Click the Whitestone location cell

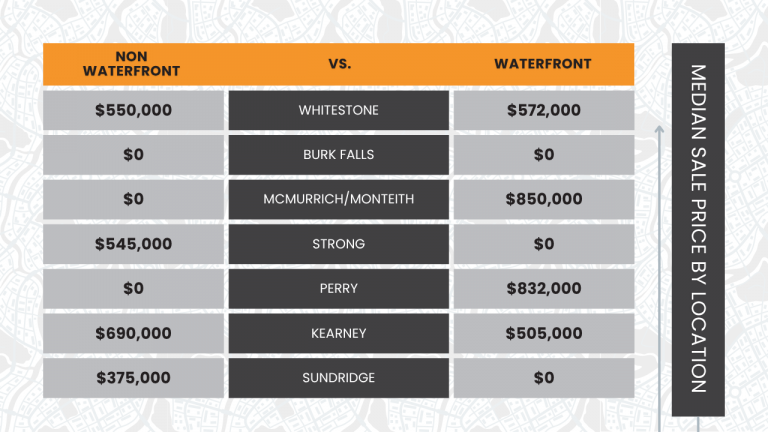[339, 110]
